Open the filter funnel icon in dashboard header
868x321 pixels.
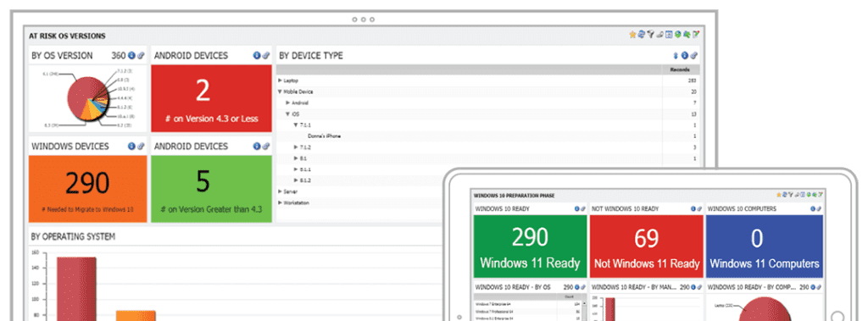650,35
